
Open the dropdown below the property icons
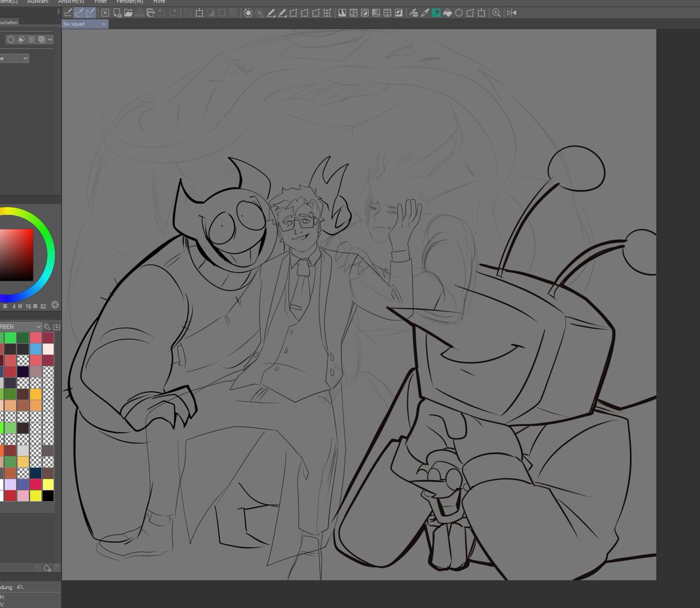[x=14, y=58]
